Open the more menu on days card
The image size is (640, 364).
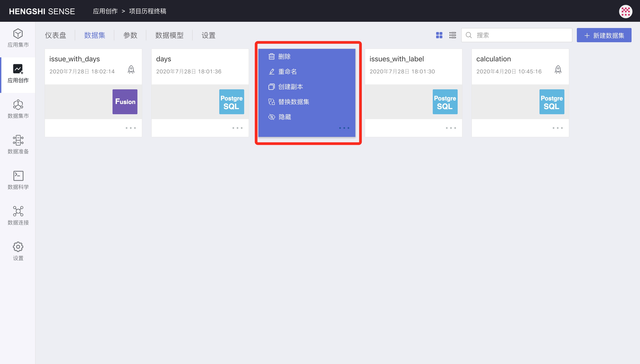tap(237, 128)
